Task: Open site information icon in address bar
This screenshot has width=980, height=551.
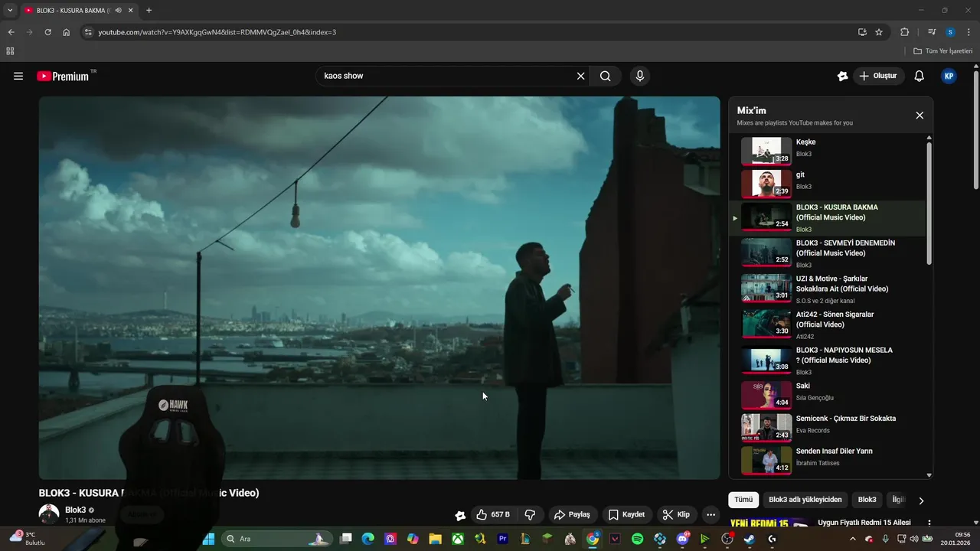Action: pyautogui.click(x=88, y=32)
